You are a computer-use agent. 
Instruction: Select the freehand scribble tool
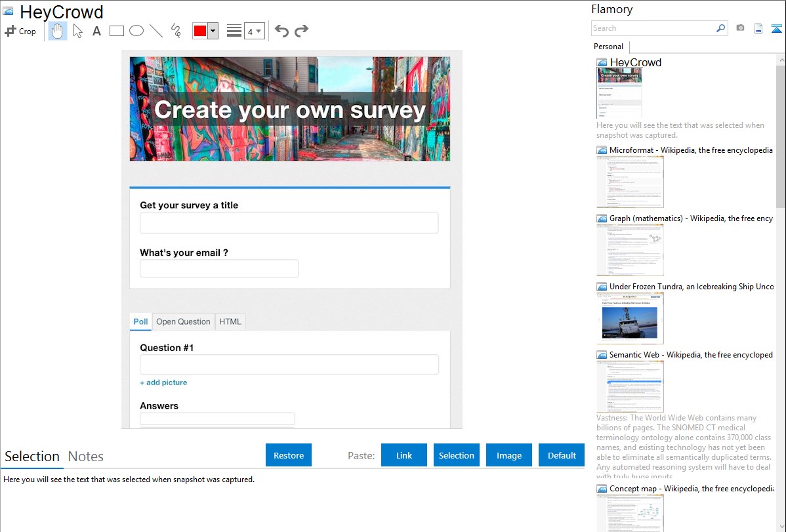176,31
